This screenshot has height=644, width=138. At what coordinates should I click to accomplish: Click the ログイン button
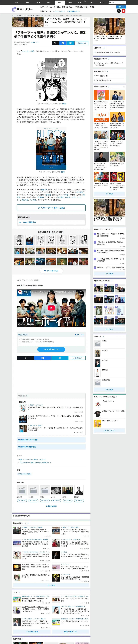pyautogui.click(x=121, y=7)
